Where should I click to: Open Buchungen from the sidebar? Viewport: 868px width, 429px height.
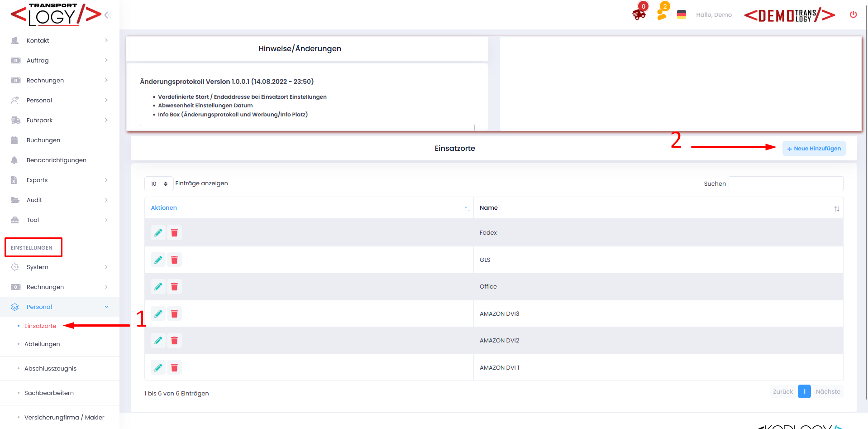43,140
